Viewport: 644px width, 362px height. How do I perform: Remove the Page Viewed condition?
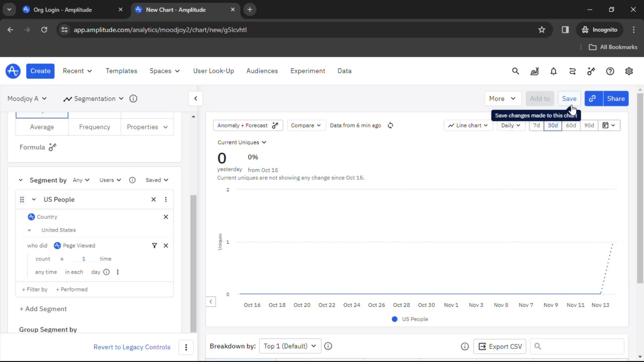[166, 246]
